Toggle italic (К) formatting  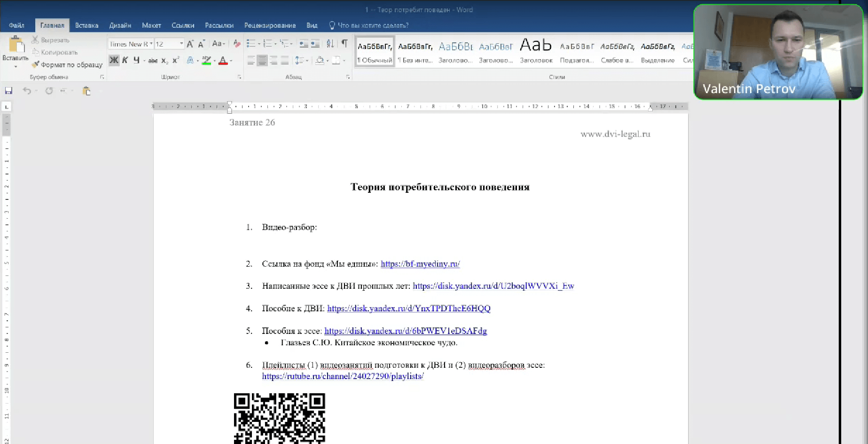125,60
